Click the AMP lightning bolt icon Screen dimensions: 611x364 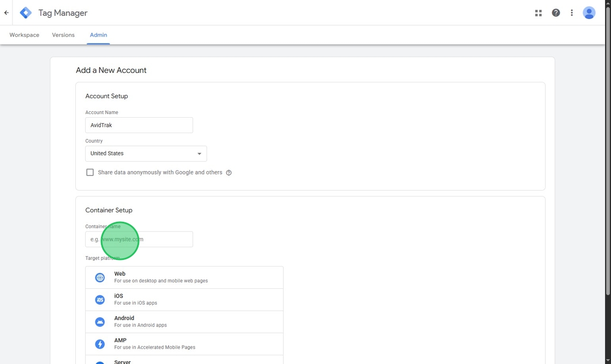100,344
